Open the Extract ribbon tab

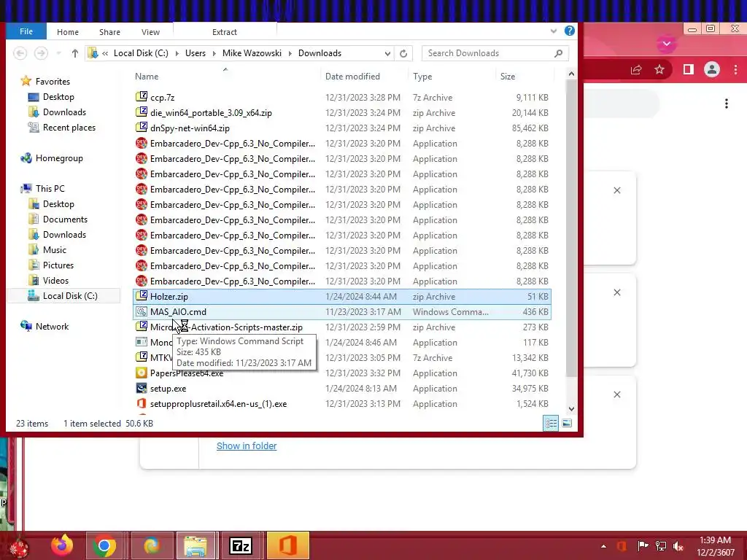coord(225,32)
